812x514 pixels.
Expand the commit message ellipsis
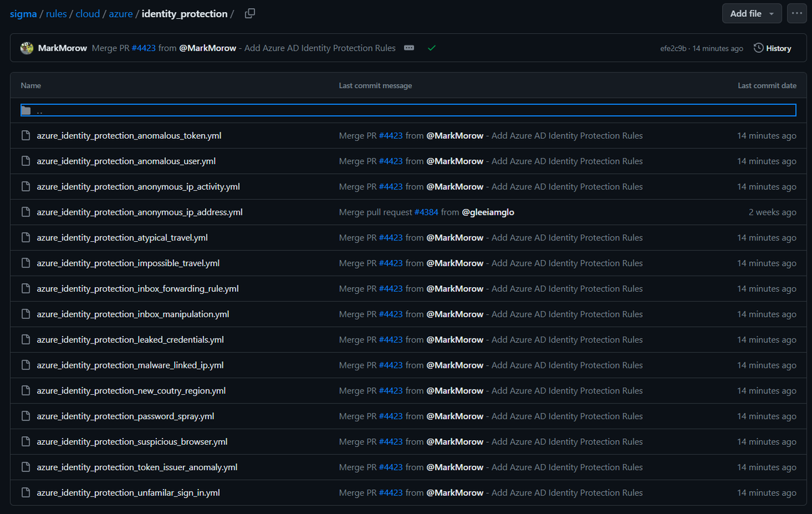(409, 48)
